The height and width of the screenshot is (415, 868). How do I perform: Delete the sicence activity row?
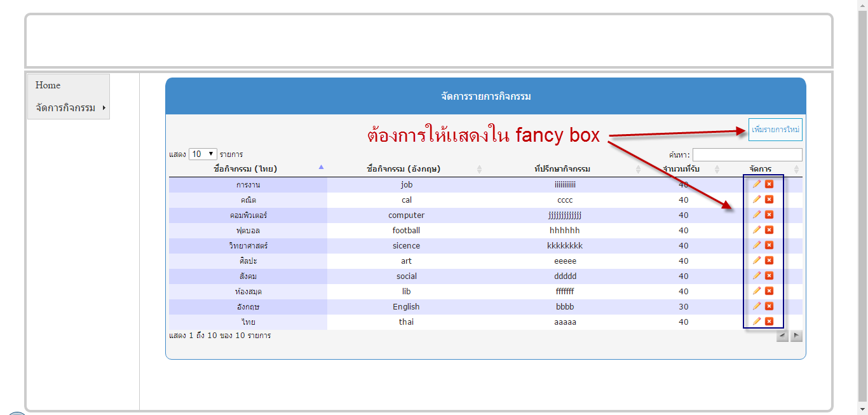click(x=769, y=245)
